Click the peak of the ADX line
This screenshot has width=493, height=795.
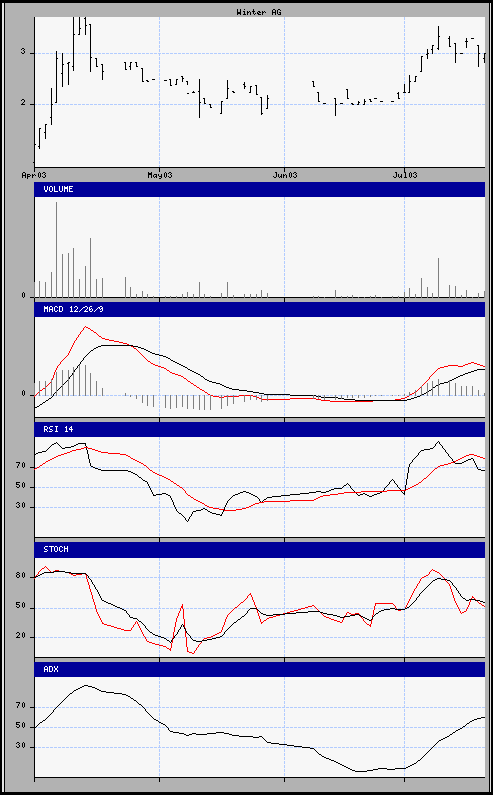85,685
